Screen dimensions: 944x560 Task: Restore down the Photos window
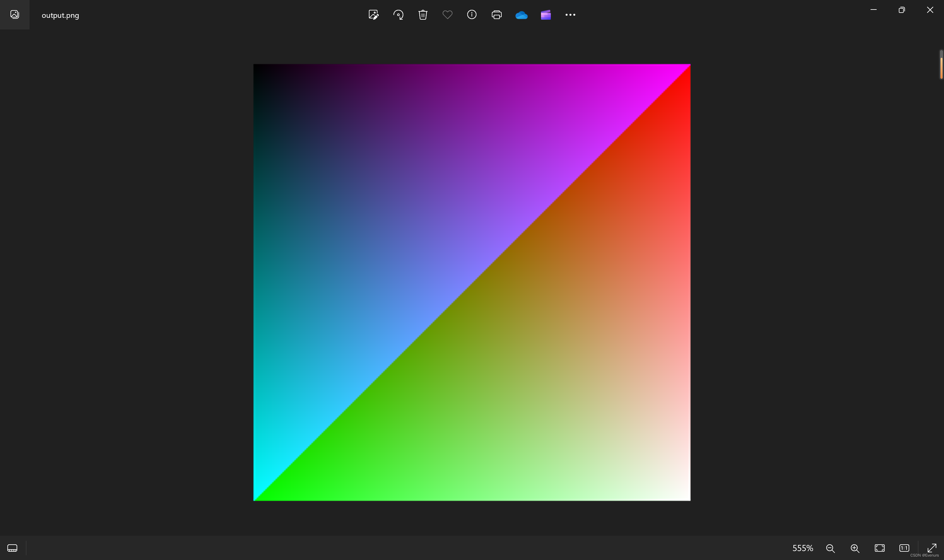(x=902, y=10)
